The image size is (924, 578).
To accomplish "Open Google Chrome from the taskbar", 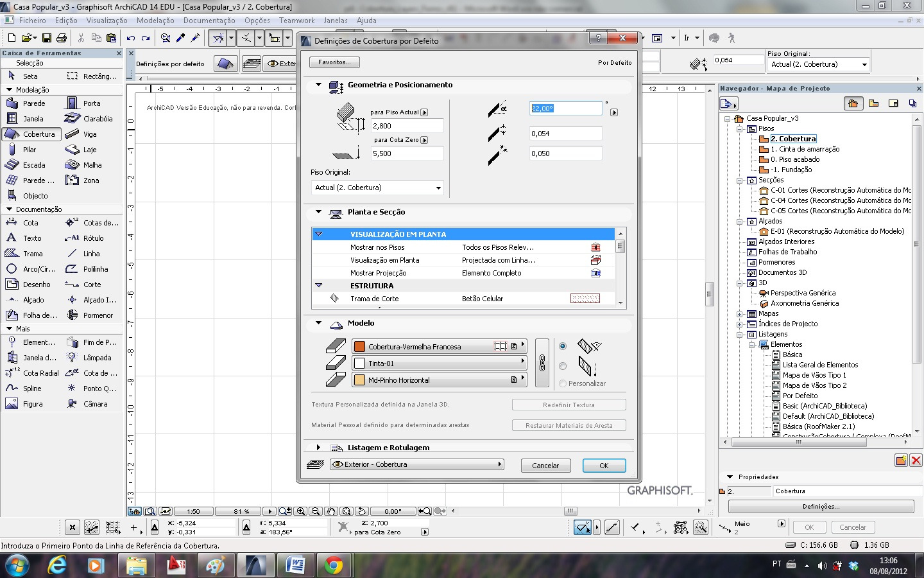I will 333,565.
